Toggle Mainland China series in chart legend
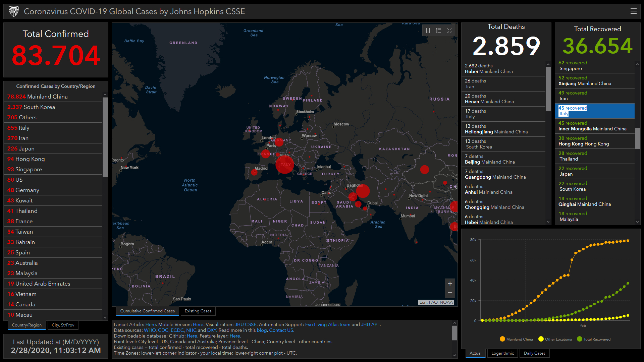The height and width of the screenshot is (362, 644). pos(516,339)
